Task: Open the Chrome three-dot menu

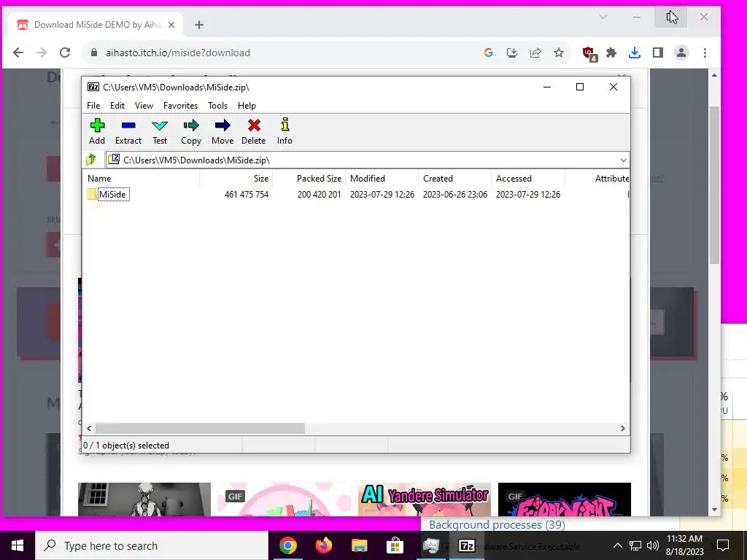Action: coord(705,52)
